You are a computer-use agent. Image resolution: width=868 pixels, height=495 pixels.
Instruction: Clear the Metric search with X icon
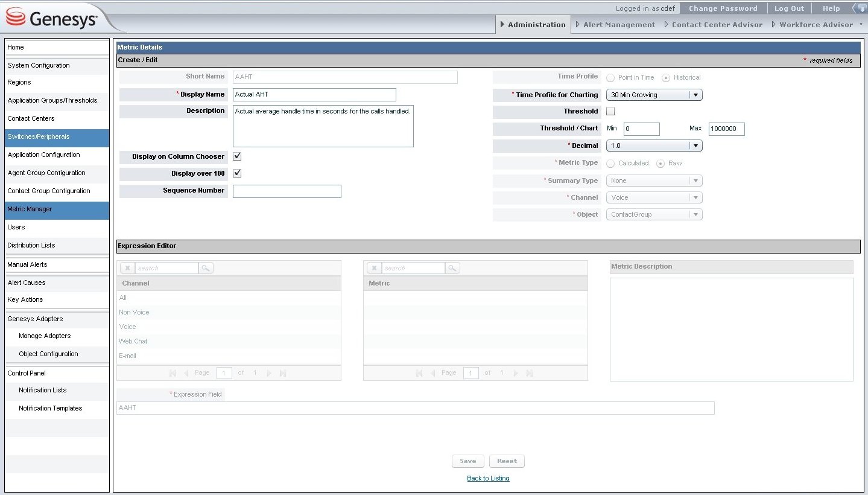[x=374, y=268]
